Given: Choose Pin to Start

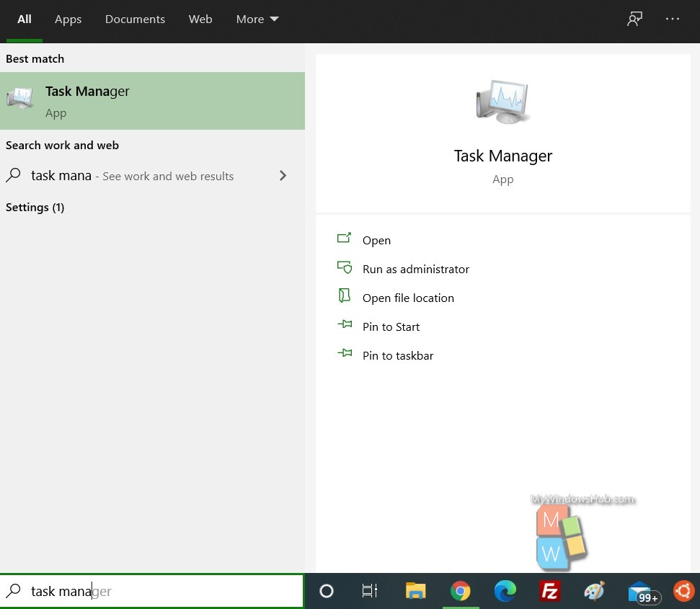Looking at the screenshot, I should tap(391, 327).
